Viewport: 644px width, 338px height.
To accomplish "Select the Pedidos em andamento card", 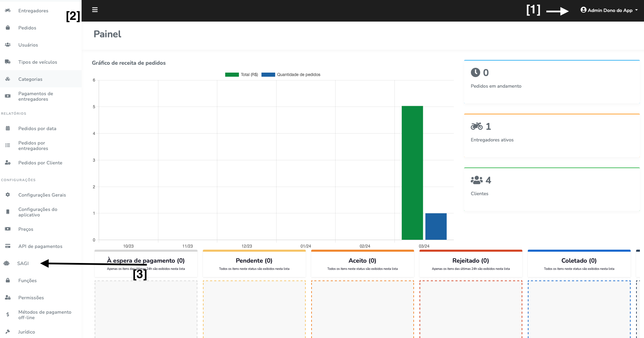I will [x=551, y=82].
